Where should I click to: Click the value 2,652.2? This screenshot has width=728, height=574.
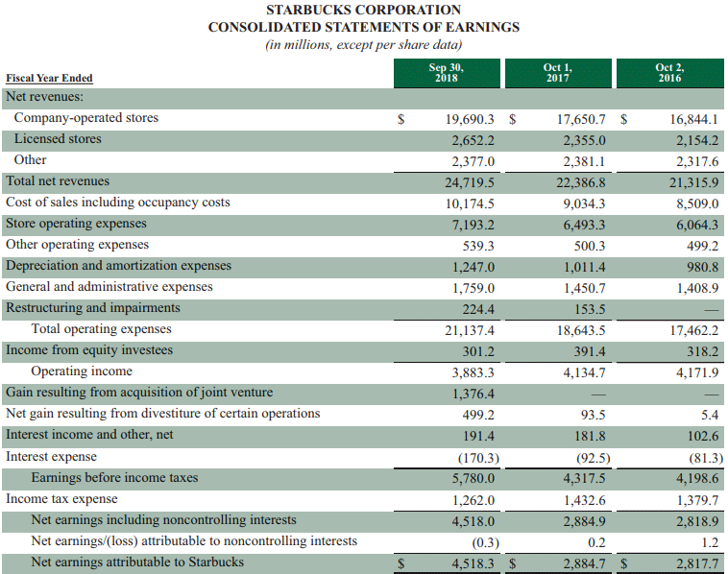pos(473,140)
